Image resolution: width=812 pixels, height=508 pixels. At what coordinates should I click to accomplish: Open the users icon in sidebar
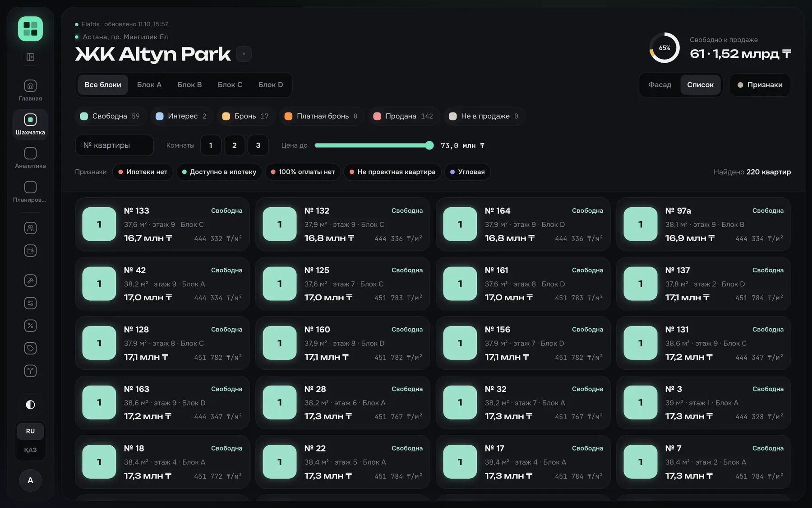coord(30,228)
